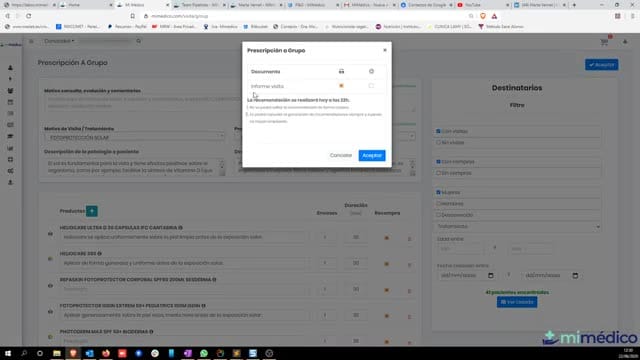Click Cancelar in the Prescripción a Grupo dialog
640x360 pixels.
[x=341, y=156]
